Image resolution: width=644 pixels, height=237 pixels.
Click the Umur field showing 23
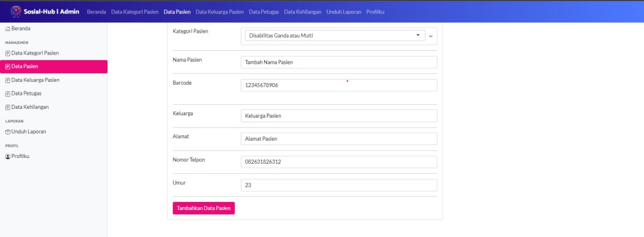[x=338, y=186]
